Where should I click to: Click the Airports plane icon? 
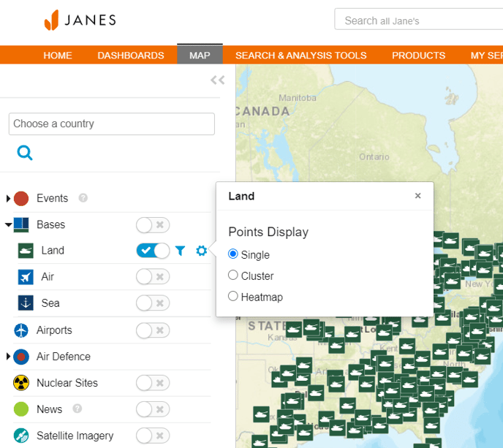(21, 330)
